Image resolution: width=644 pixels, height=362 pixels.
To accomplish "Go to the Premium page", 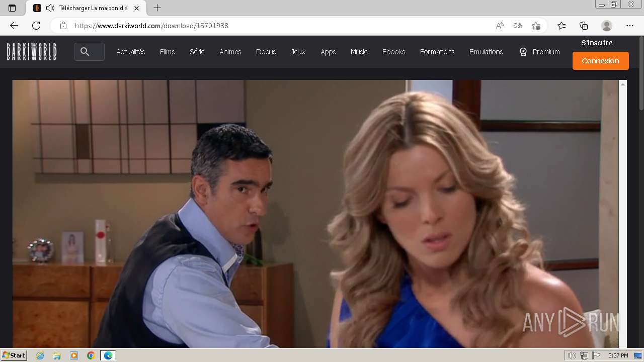I will pos(540,52).
